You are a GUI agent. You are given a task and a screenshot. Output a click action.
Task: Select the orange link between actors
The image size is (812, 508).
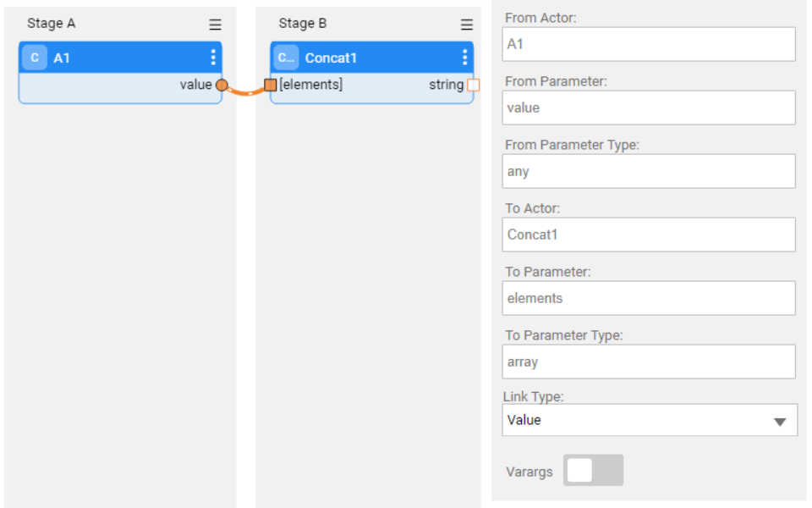(x=246, y=91)
